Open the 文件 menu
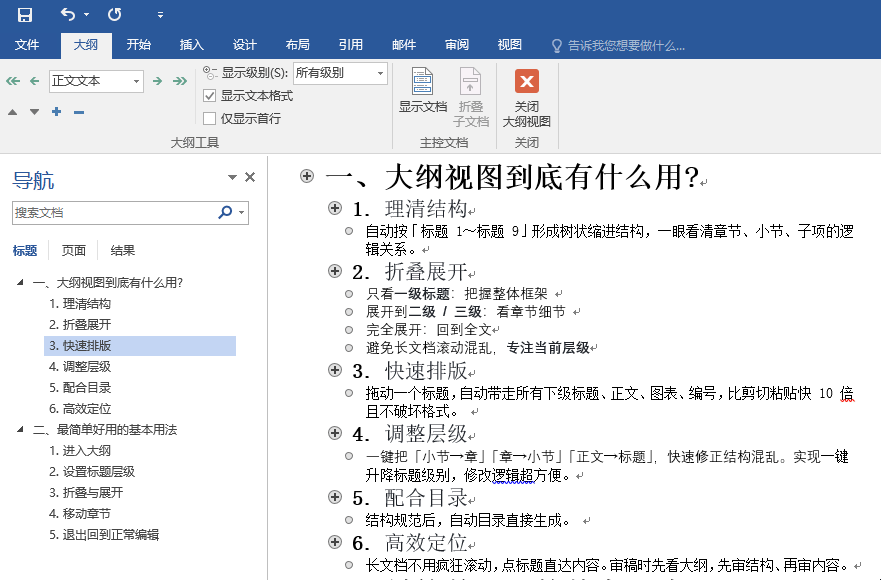The image size is (881, 580). 27,44
